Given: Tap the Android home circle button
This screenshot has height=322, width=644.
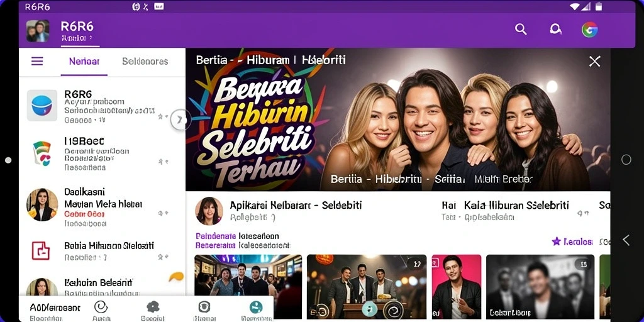Looking at the screenshot, I should [x=626, y=160].
